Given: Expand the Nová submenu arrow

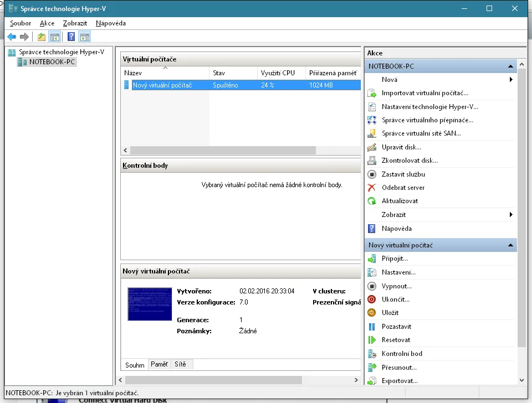Looking at the screenshot, I should point(511,80).
